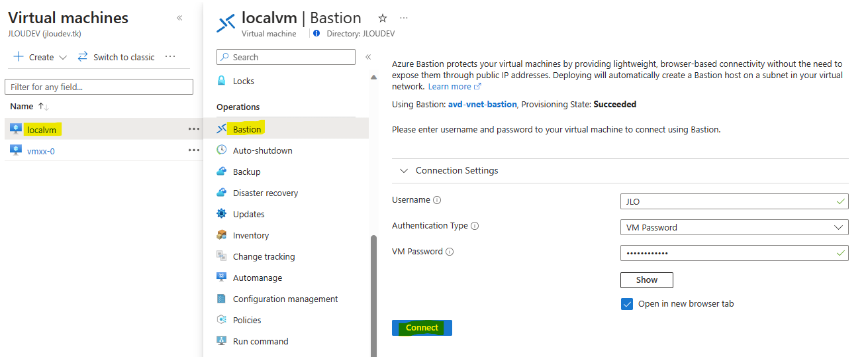The image size is (868, 357).
Task: Focus the Filter for any field box
Action: (x=99, y=87)
